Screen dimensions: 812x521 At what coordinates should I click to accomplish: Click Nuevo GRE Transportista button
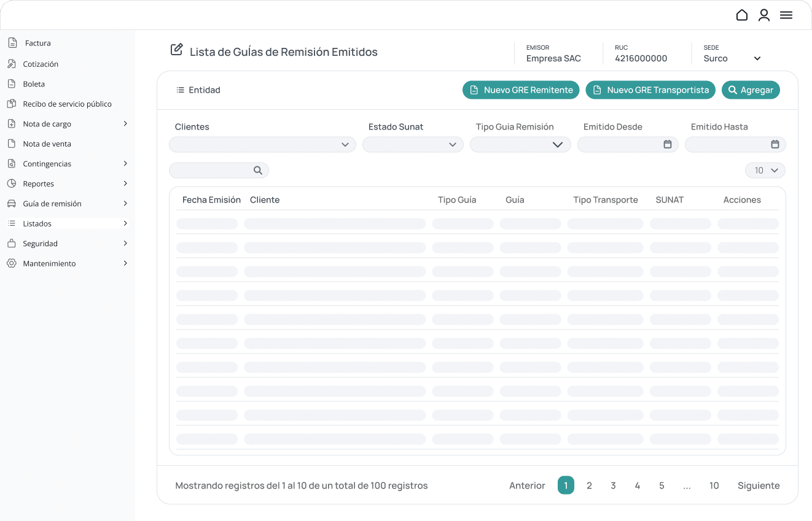pyautogui.click(x=650, y=90)
